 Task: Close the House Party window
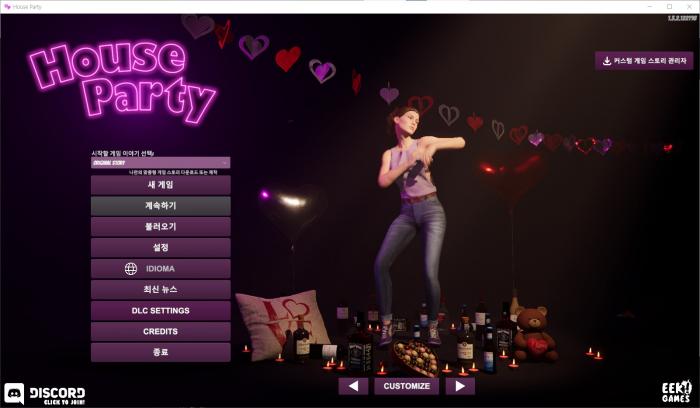pyautogui.click(x=689, y=7)
